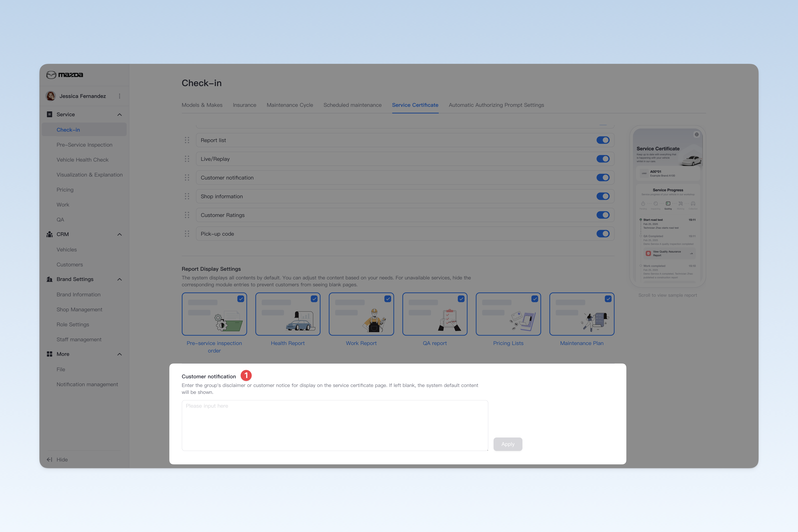Grab the drag handle for Customer Ratings
798x532 pixels.
(x=187, y=215)
